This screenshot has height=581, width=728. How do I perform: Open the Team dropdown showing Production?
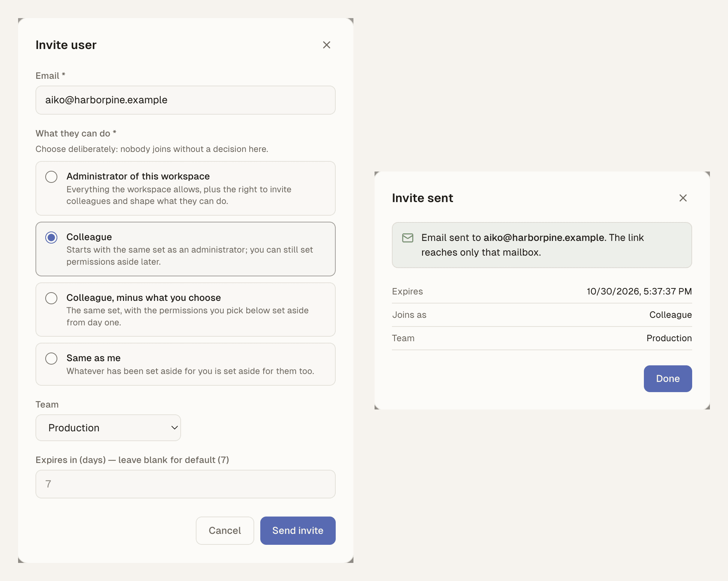108,428
